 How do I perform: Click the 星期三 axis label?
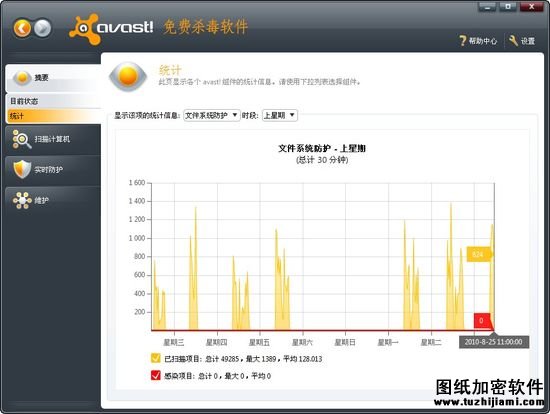174,342
